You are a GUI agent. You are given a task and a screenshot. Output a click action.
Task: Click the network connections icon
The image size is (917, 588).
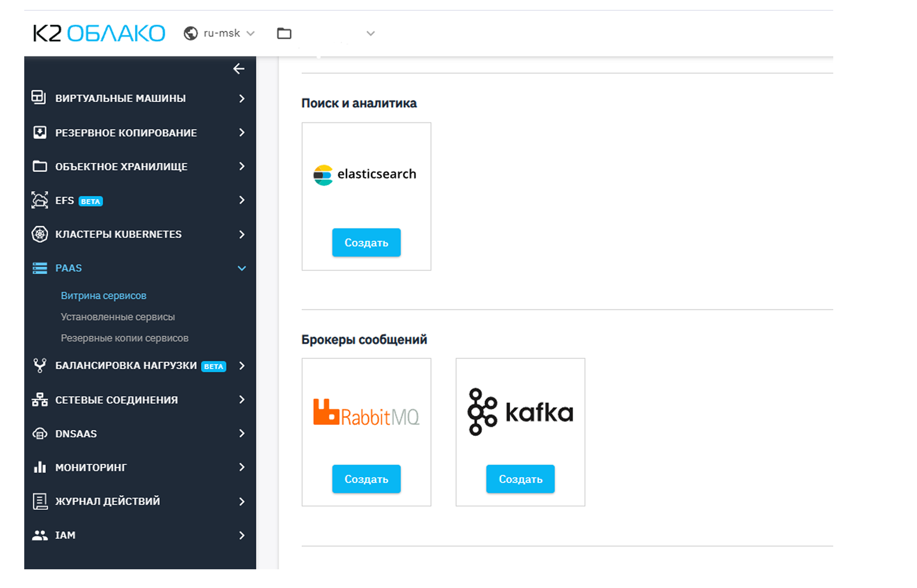tap(39, 399)
